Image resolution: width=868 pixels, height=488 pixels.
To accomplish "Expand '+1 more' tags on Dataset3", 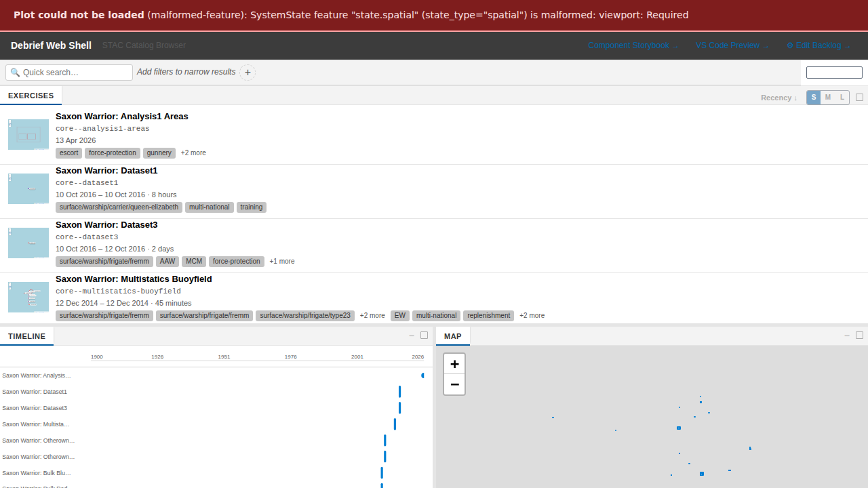I will [282, 262].
